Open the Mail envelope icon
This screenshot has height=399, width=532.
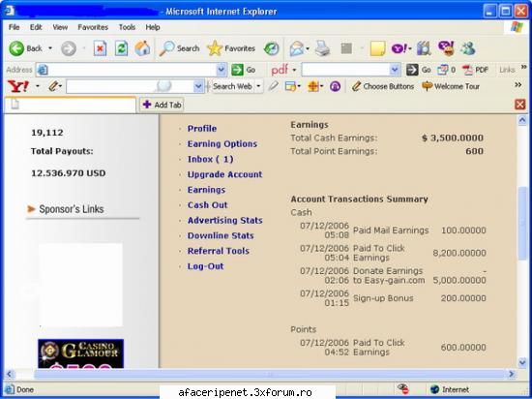pyautogui.click(x=297, y=48)
